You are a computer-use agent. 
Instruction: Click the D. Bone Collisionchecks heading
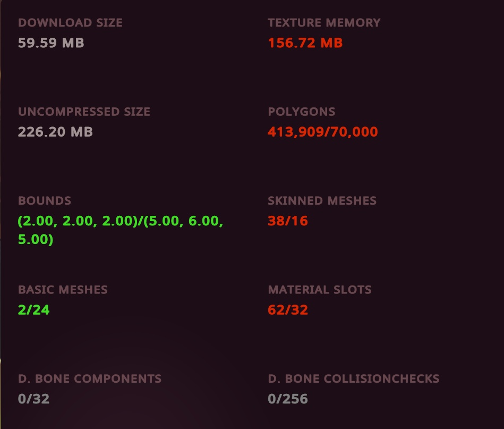tap(354, 378)
